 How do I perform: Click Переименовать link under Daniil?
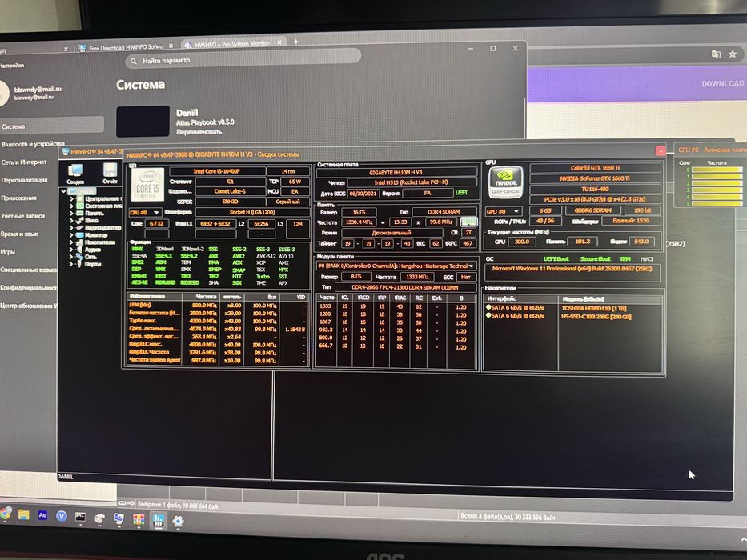point(199,131)
